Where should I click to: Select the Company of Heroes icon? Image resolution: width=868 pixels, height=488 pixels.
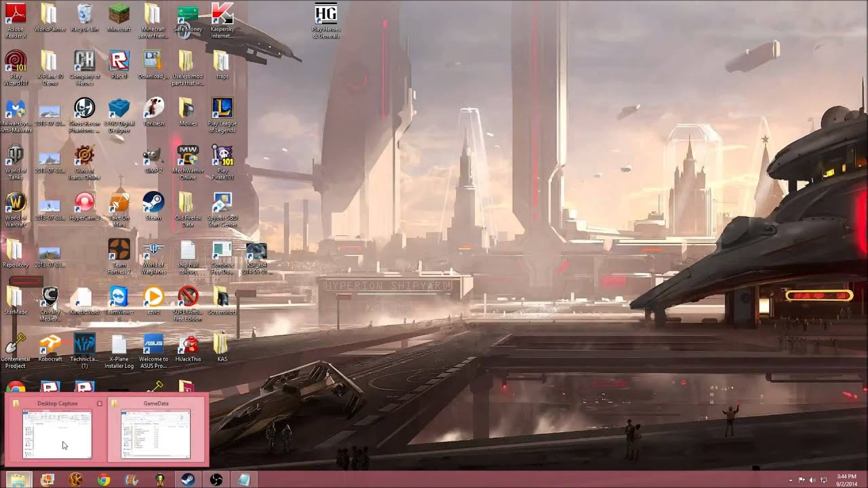pyautogui.click(x=85, y=68)
